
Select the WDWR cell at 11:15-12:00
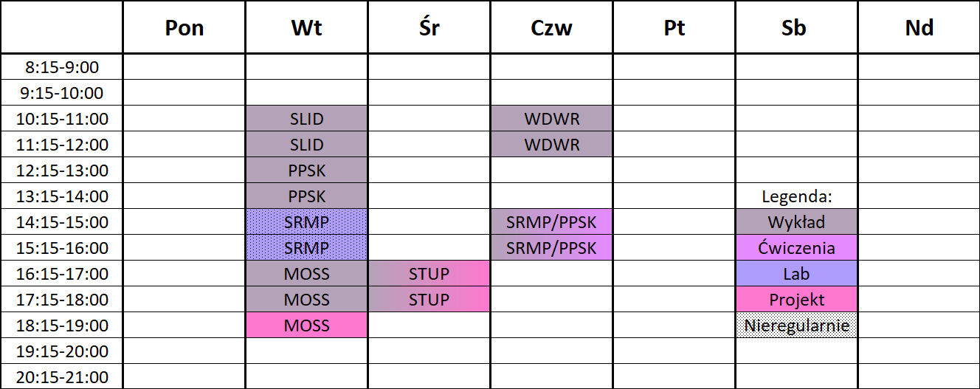[x=551, y=145]
